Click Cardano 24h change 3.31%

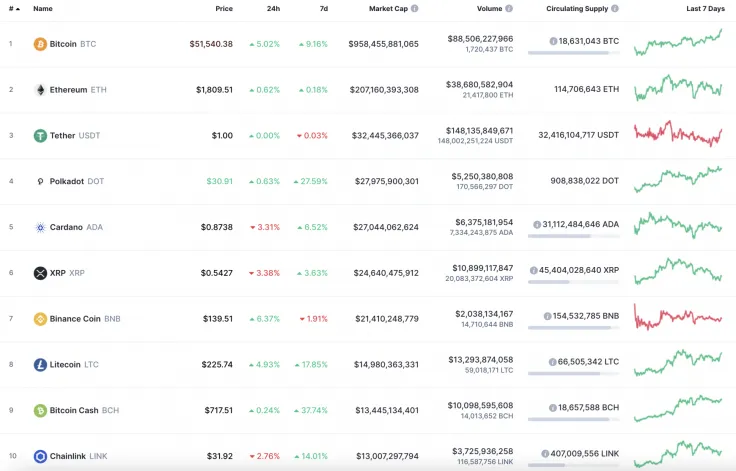coord(265,227)
